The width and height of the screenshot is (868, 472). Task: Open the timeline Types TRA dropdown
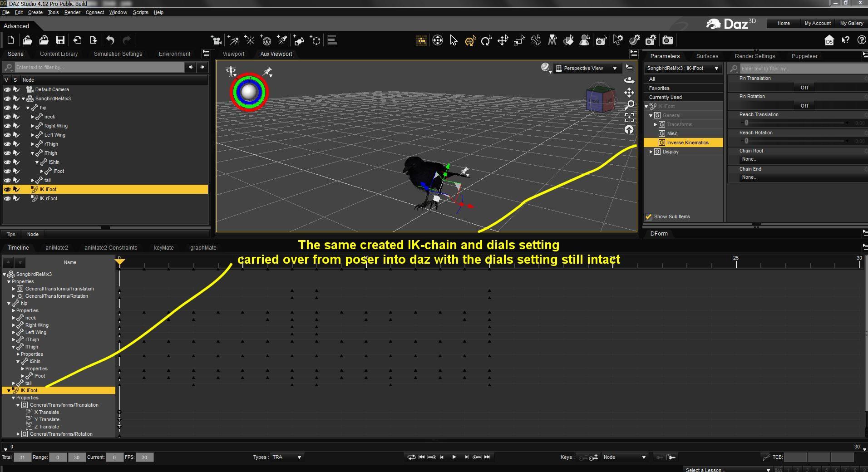[x=286, y=457]
